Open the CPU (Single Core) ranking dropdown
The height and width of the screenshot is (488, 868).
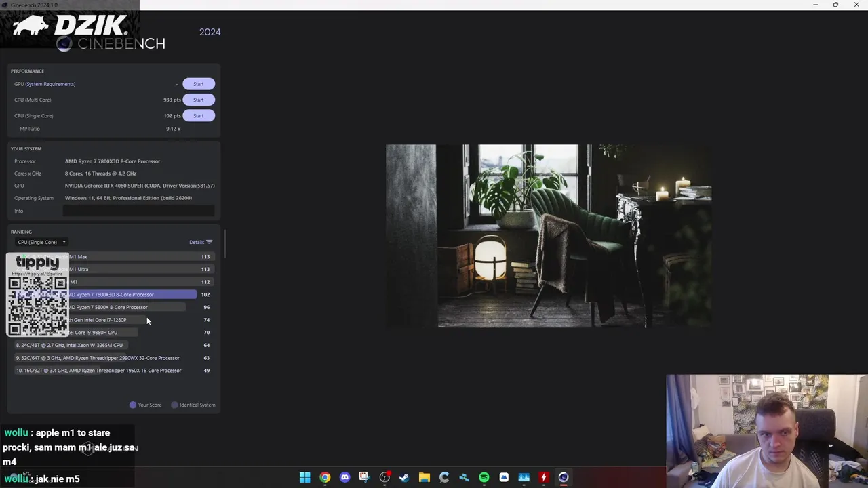tap(41, 242)
